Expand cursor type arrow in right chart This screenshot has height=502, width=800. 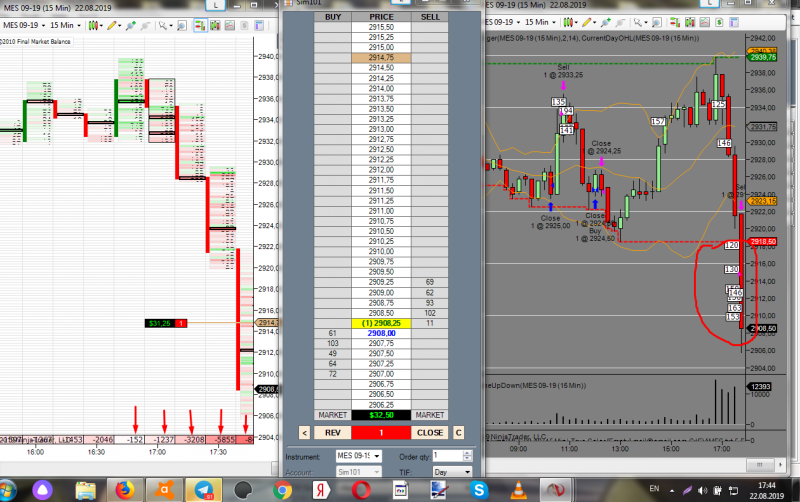(x=645, y=22)
